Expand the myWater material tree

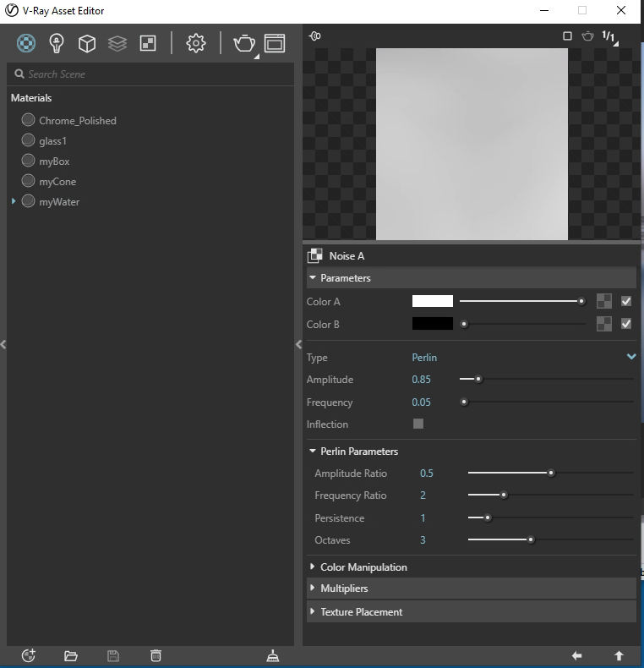point(14,200)
